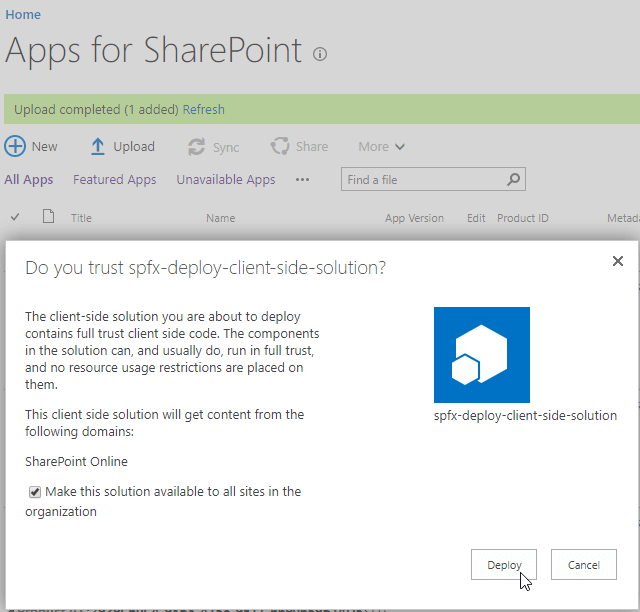Click the info icon beside page title
The width and height of the screenshot is (640, 612).
click(x=320, y=54)
